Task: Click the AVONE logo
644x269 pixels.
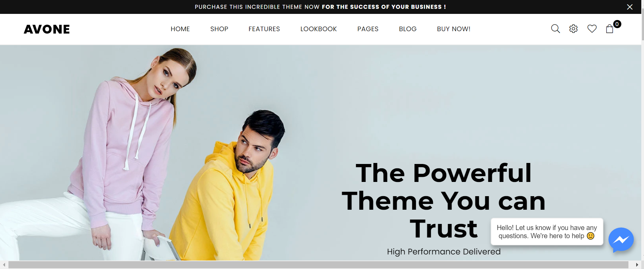Action: pyautogui.click(x=47, y=29)
